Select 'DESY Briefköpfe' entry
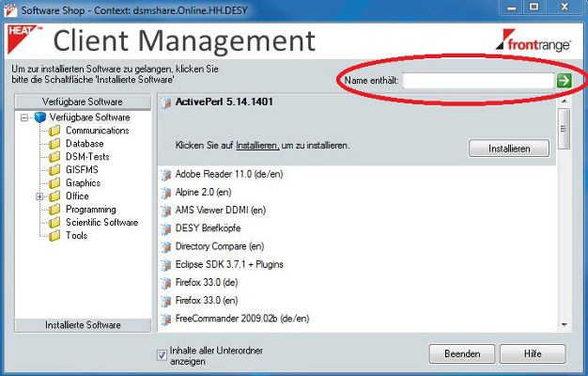Screen dimensions: 588x376 click(x=208, y=228)
